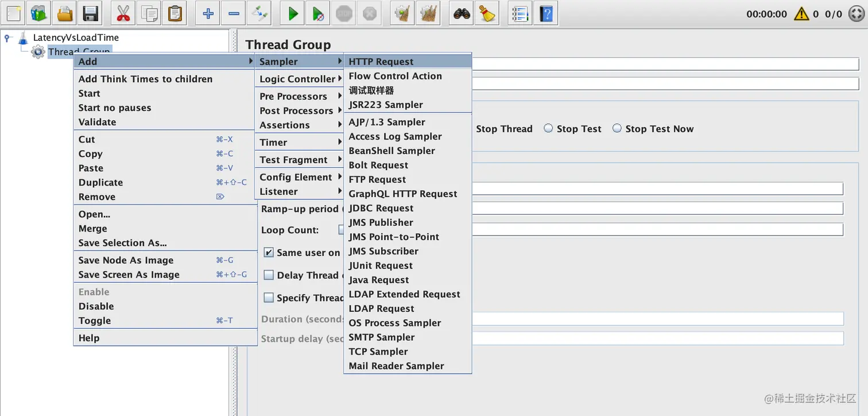Choose TCP Sampler menu entry
This screenshot has height=416, width=868.
point(408,352)
